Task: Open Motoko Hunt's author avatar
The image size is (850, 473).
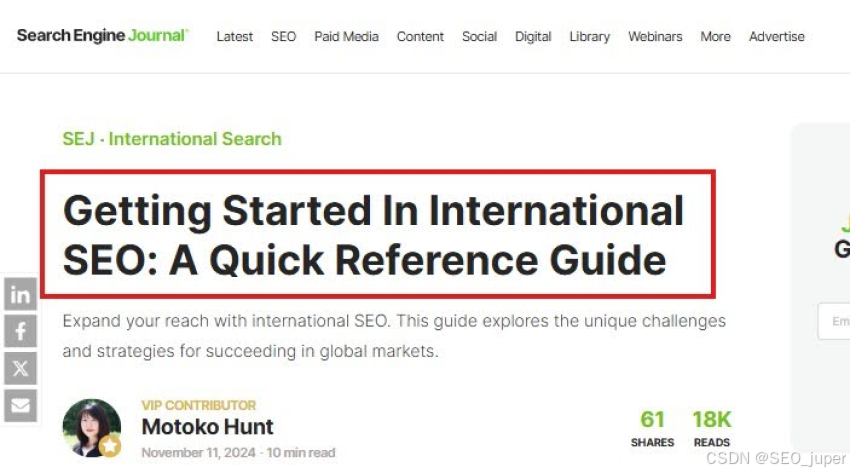Action: (x=92, y=428)
